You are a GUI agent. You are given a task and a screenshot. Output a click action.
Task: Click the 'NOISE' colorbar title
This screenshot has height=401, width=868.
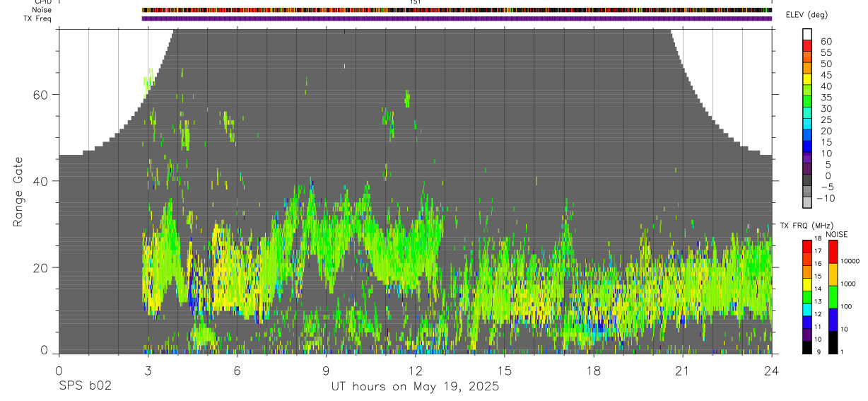click(837, 234)
